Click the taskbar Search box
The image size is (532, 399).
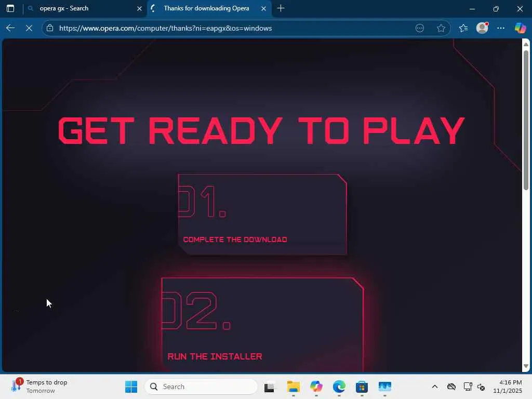(201, 387)
